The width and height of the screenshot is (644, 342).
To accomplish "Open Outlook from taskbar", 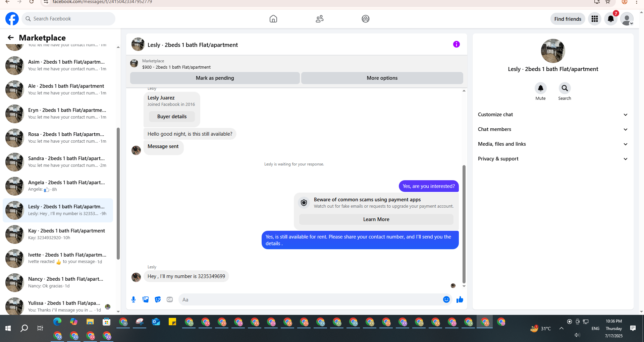I will coord(156,322).
